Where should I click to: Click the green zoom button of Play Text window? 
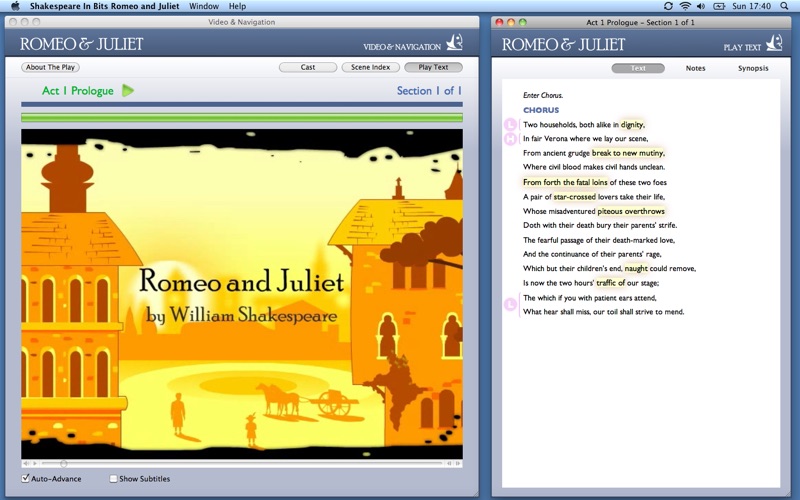click(522, 22)
